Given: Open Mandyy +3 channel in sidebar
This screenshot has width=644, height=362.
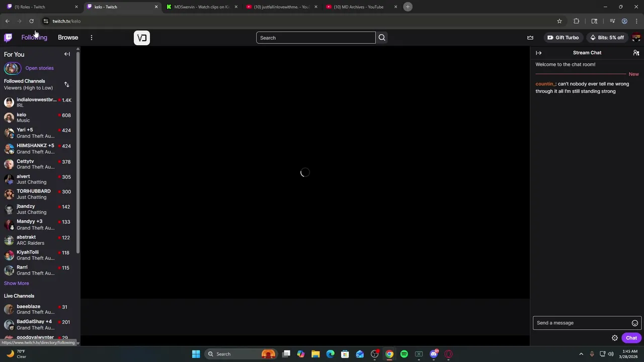Looking at the screenshot, I should tap(38, 224).
